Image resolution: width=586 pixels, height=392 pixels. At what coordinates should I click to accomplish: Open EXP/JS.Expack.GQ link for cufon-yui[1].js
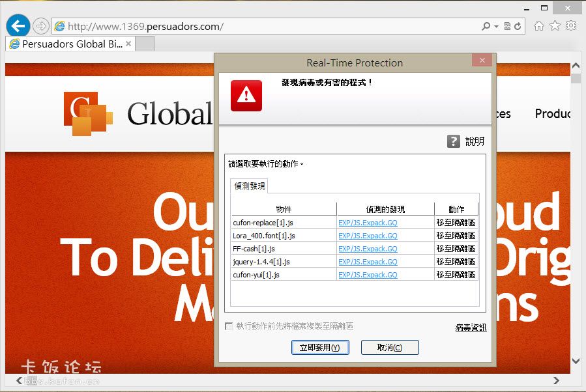tap(368, 275)
